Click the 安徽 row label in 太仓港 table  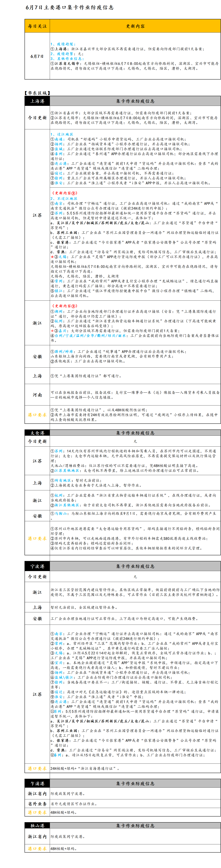[37, 516]
